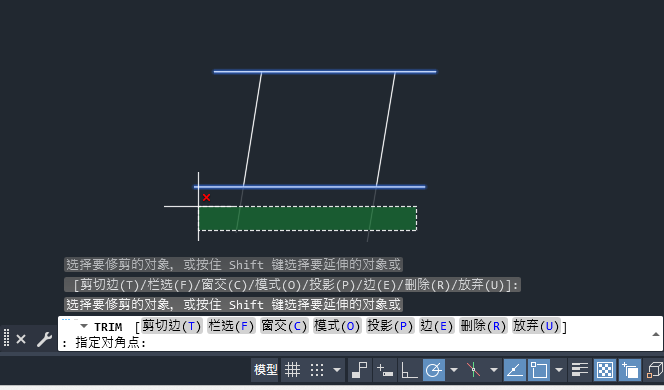
Task: Open object snap options dropdown
Action: click(x=559, y=370)
